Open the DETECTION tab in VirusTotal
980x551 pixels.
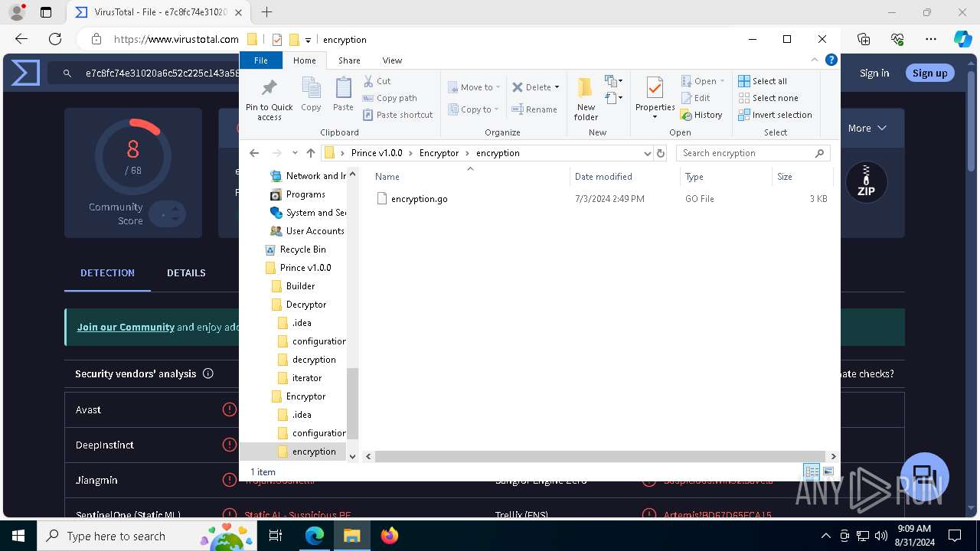tap(107, 273)
